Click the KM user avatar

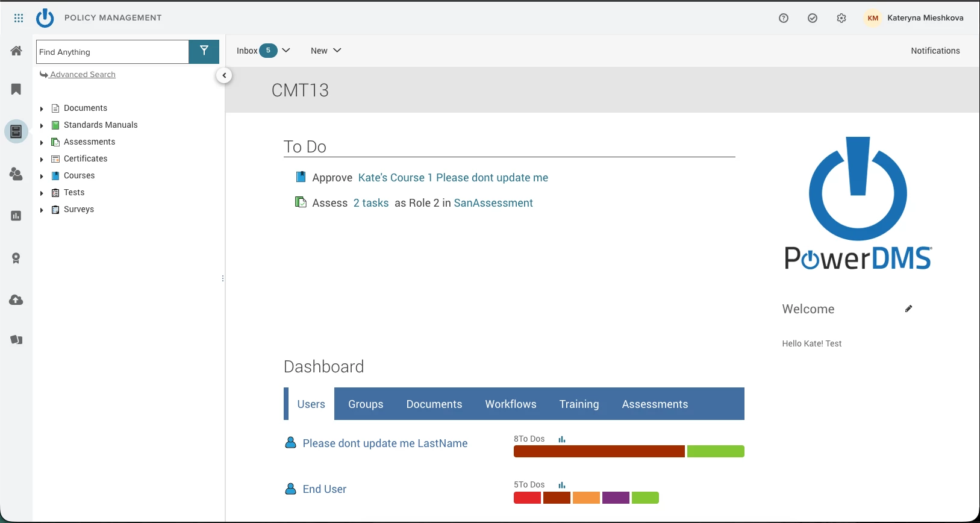pos(873,18)
